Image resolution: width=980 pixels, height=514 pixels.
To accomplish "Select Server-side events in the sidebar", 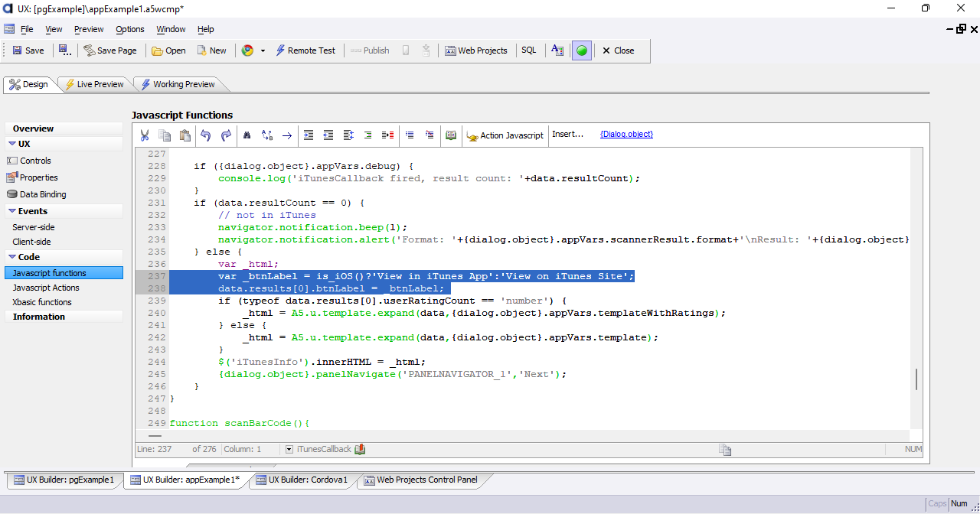I will click(34, 227).
